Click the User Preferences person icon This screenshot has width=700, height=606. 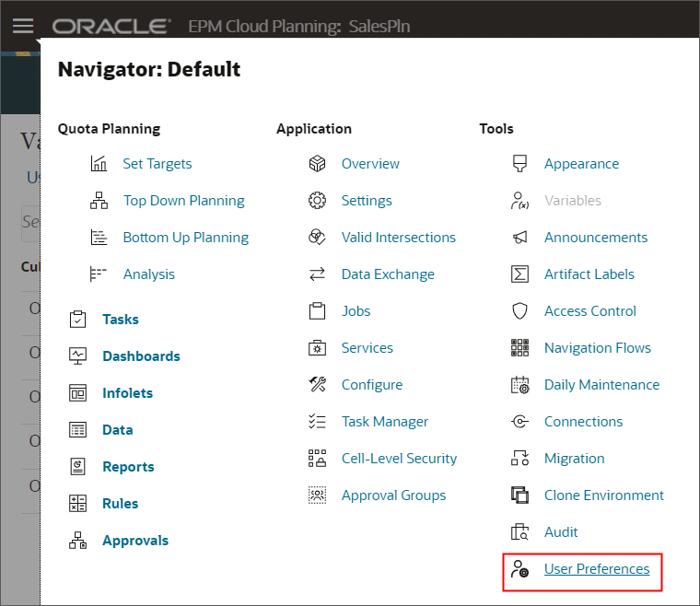pos(520,569)
